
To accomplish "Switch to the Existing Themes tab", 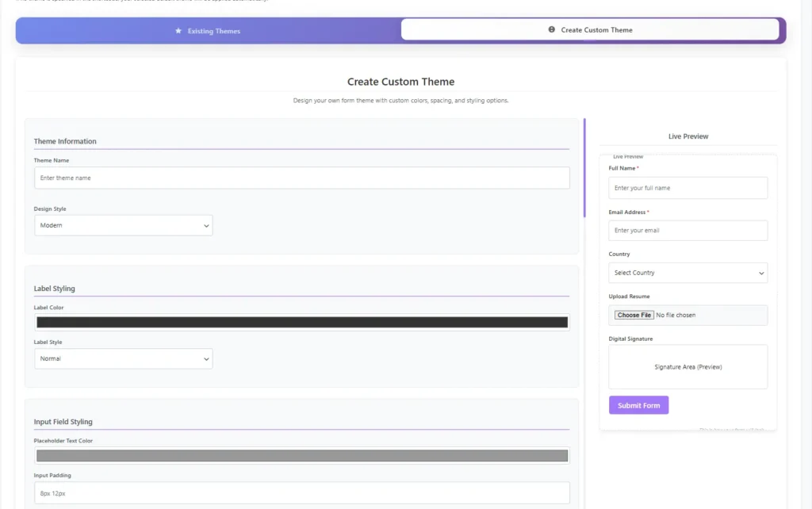I will 206,29.
